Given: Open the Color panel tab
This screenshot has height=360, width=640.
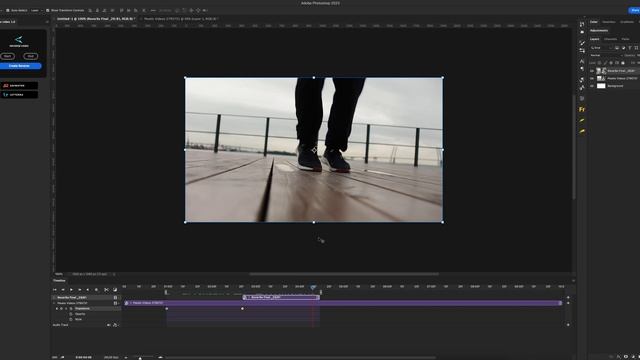Looking at the screenshot, I should 594,22.
